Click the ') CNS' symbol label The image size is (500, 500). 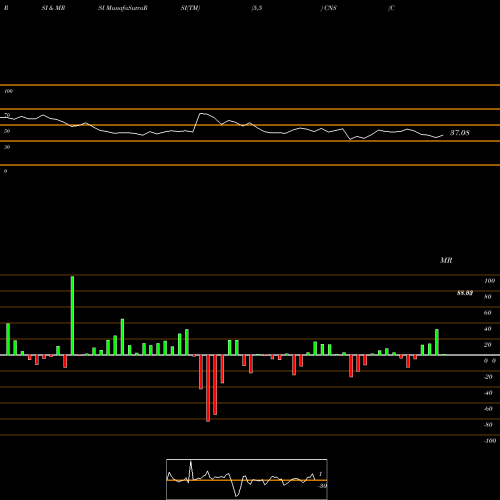(329, 8)
